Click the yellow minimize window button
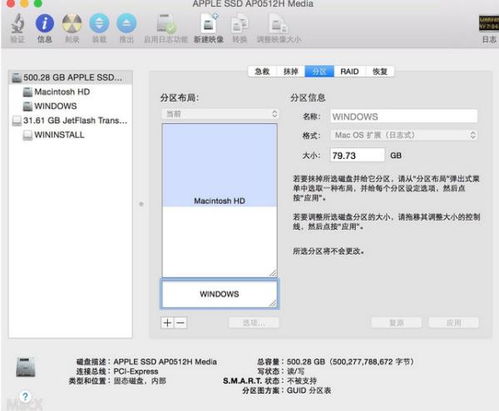This screenshot has height=411, width=499. (24, 3)
